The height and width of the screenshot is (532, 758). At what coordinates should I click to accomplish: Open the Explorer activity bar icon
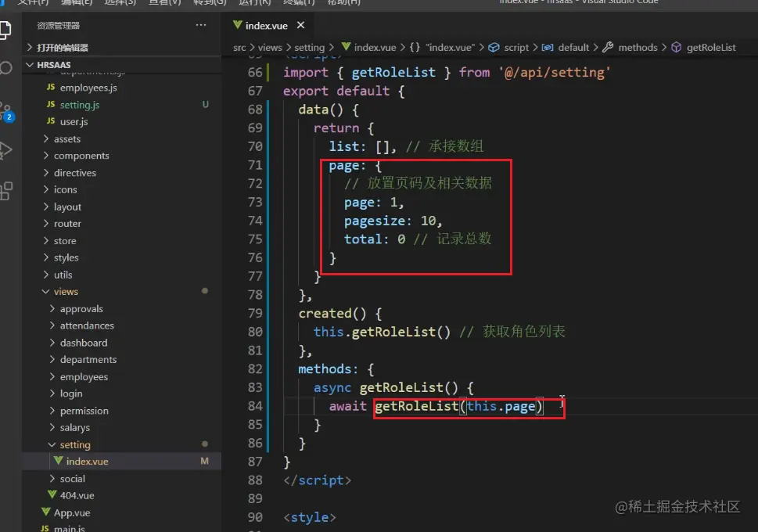[5, 31]
